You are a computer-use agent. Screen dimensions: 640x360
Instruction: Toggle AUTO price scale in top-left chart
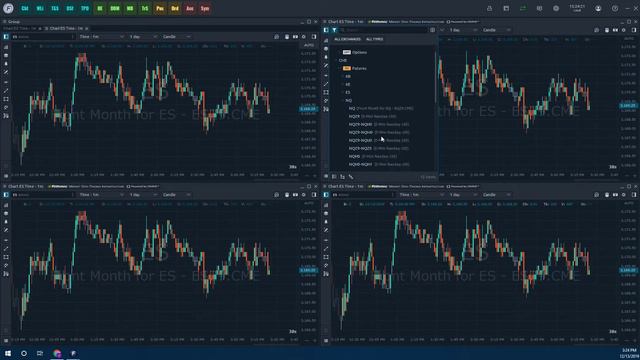[309, 45]
